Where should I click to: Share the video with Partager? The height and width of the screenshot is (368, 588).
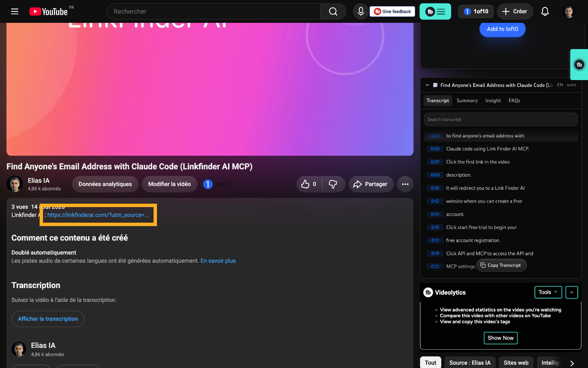371,184
